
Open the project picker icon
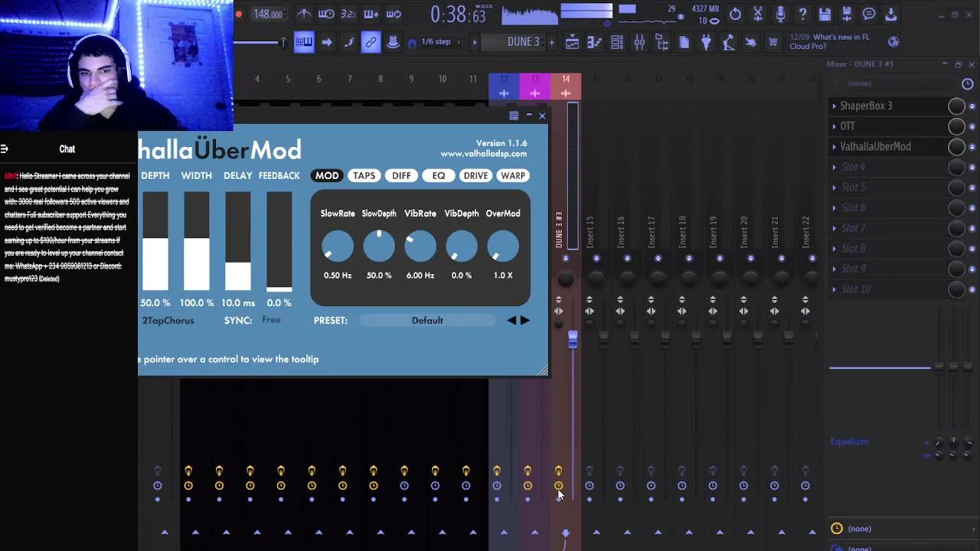click(684, 43)
